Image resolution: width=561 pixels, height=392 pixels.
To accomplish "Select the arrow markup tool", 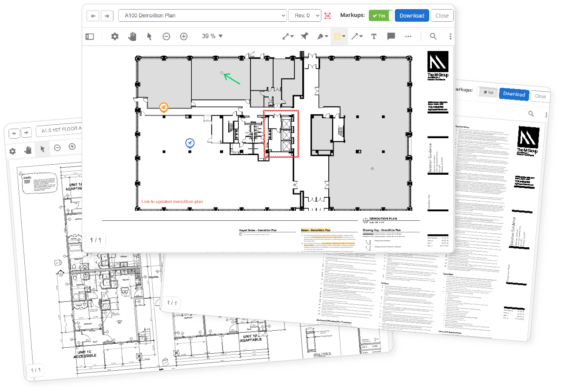I will pyautogui.click(x=355, y=37).
